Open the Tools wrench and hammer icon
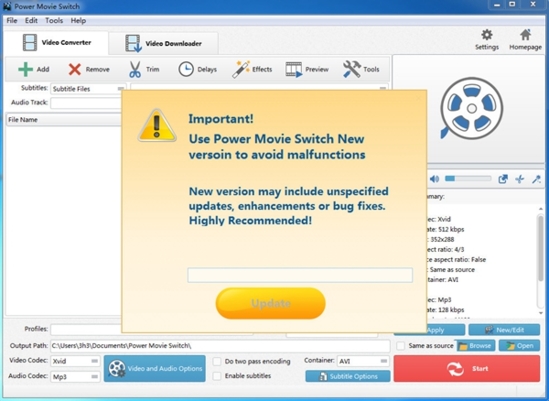This screenshot has width=549, height=401. 352,69
